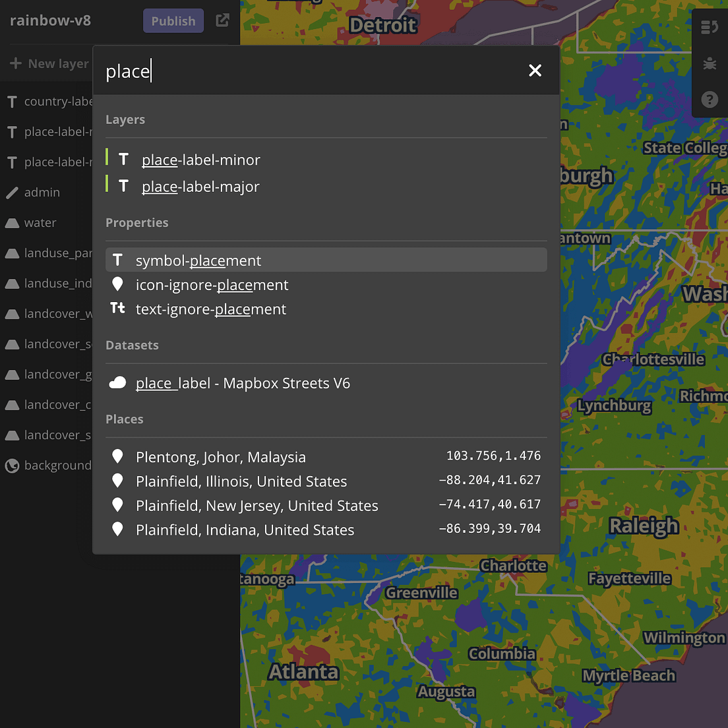The height and width of the screenshot is (728, 728).
Task: Open help via the question mark icon
Action: [710, 100]
